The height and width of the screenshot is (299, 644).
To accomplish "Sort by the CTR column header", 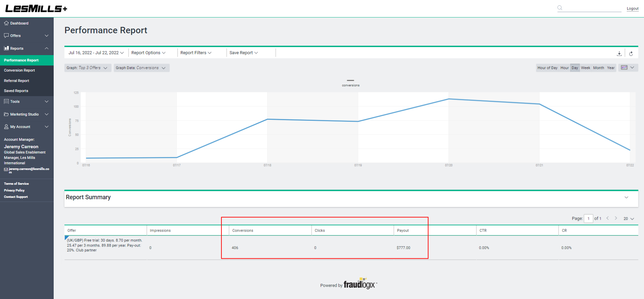I will (483, 230).
